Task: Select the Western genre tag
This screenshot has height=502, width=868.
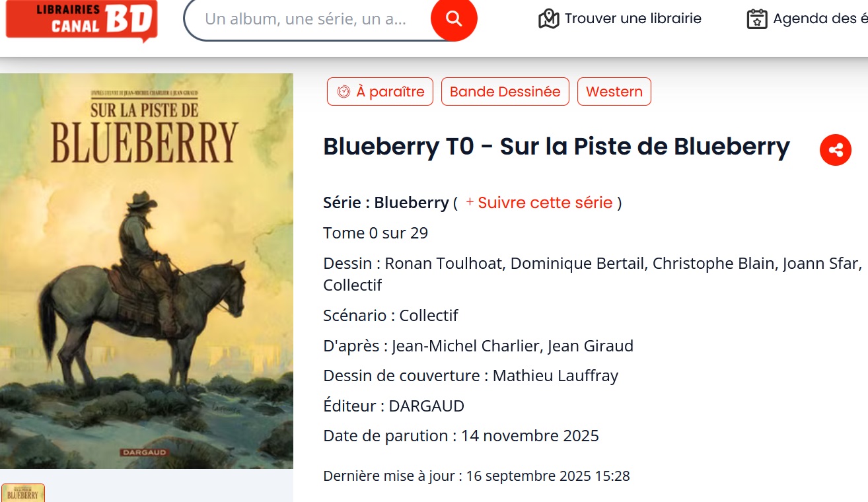Action: tap(614, 92)
